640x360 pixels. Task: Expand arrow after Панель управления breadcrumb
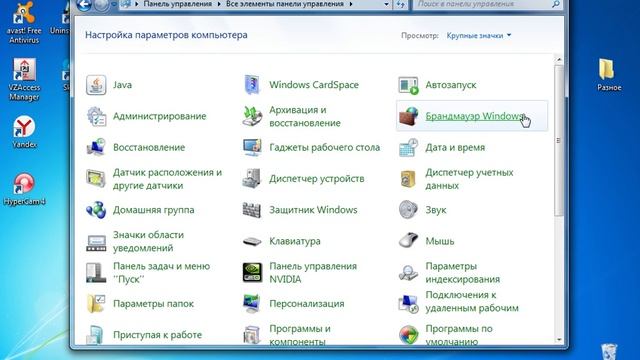pyautogui.click(x=219, y=4)
